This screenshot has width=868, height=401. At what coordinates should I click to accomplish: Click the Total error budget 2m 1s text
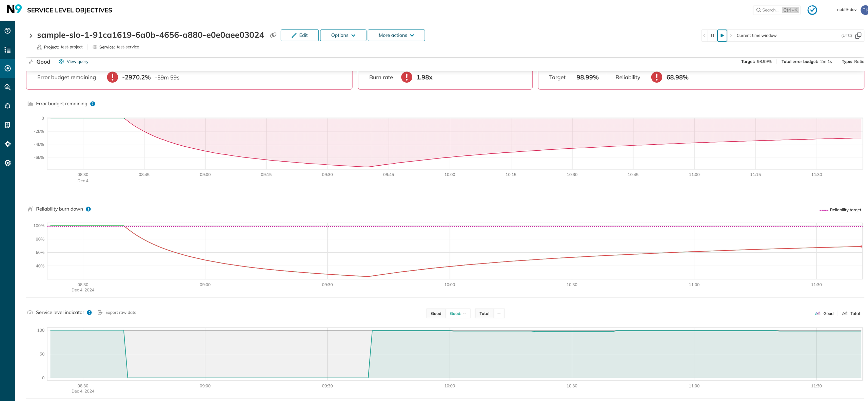click(x=806, y=62)
